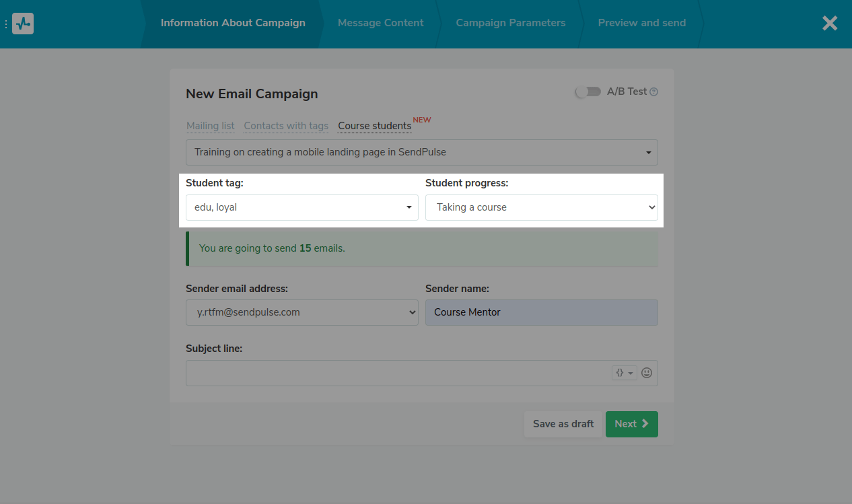This screenshot has width=852, height=504.
Task: Open the Student tag dropdown
Action: coord(301,207)
